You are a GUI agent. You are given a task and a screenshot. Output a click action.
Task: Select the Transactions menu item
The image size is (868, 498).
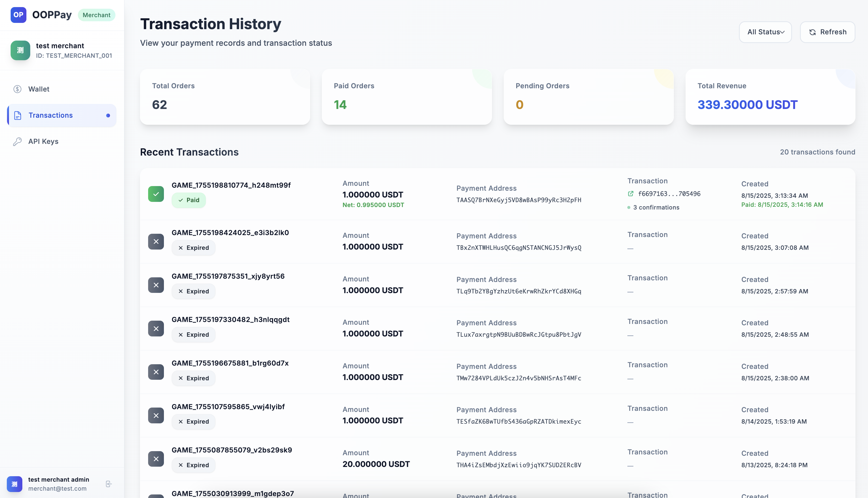(62, 115)
